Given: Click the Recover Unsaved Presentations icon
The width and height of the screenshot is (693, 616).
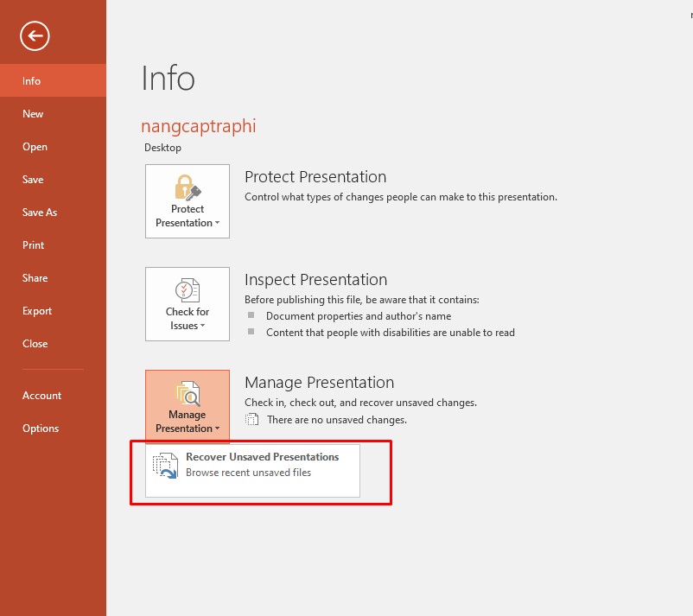Looking at the screenshot, I should (165, 466).
